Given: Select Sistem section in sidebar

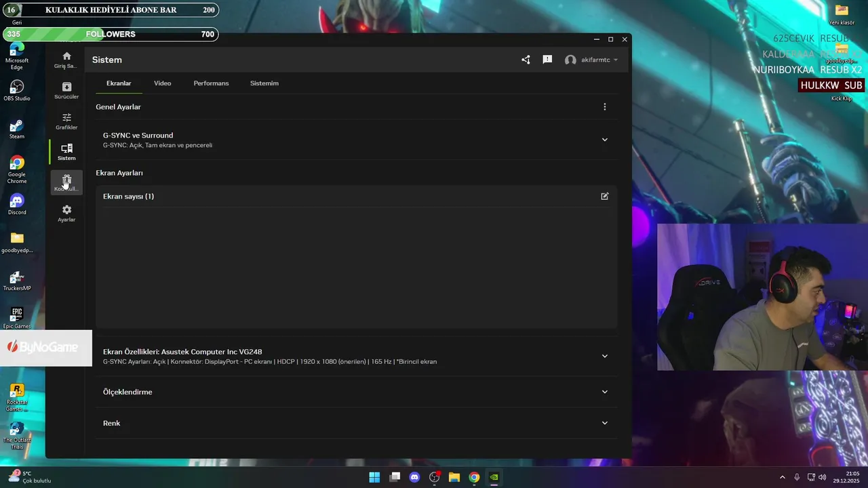Looking at the screenshot, I should coord(66,152).
